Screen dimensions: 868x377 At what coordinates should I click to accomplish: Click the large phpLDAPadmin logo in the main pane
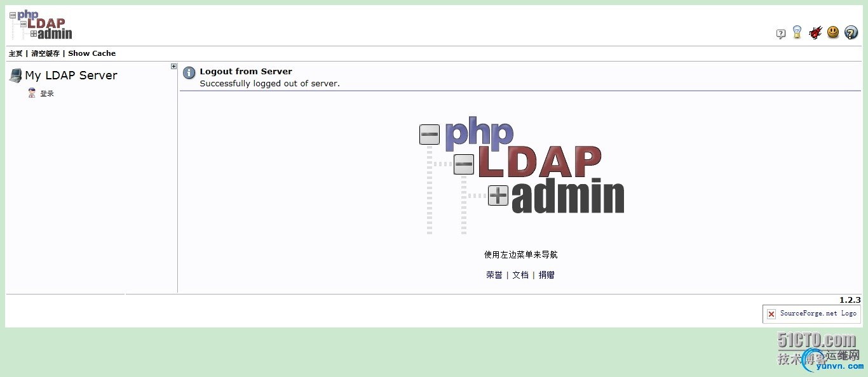(522, 175)
